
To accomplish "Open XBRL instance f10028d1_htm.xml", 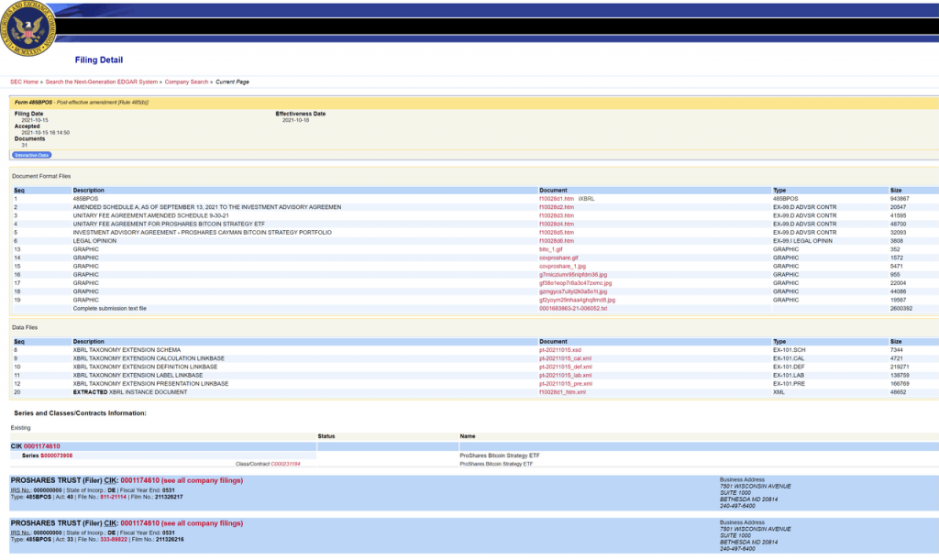I will [562, 392].
